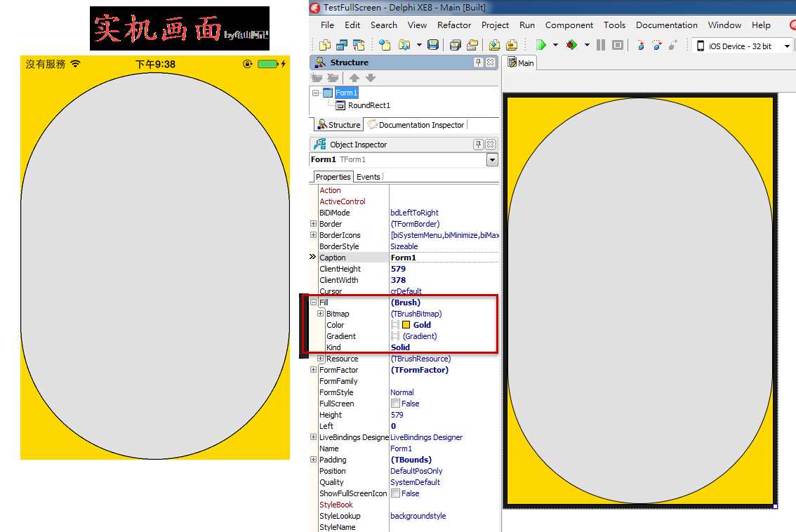Screen dimensions: 796x532
Task: Click the first Structure toolbar folder icon
Action: point(317,78)
